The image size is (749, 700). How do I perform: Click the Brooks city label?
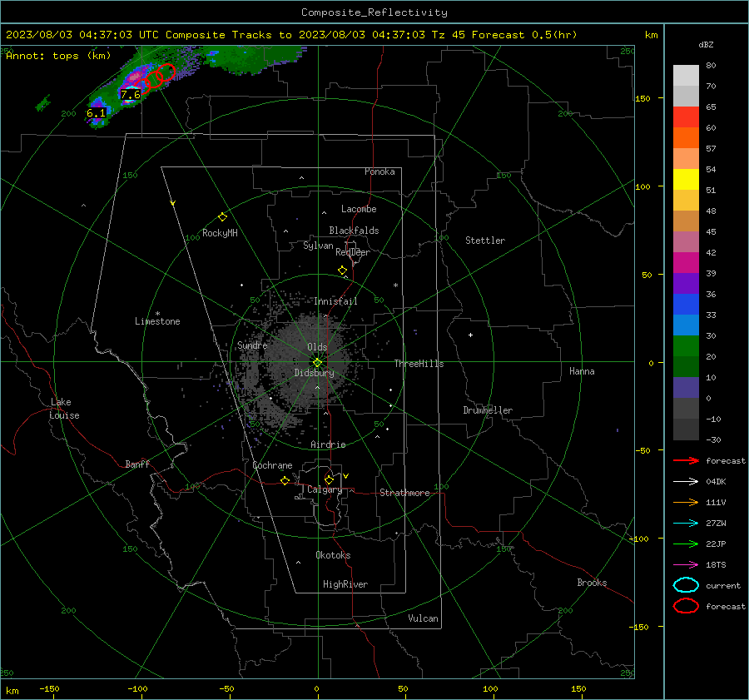[x=592, y=583]
